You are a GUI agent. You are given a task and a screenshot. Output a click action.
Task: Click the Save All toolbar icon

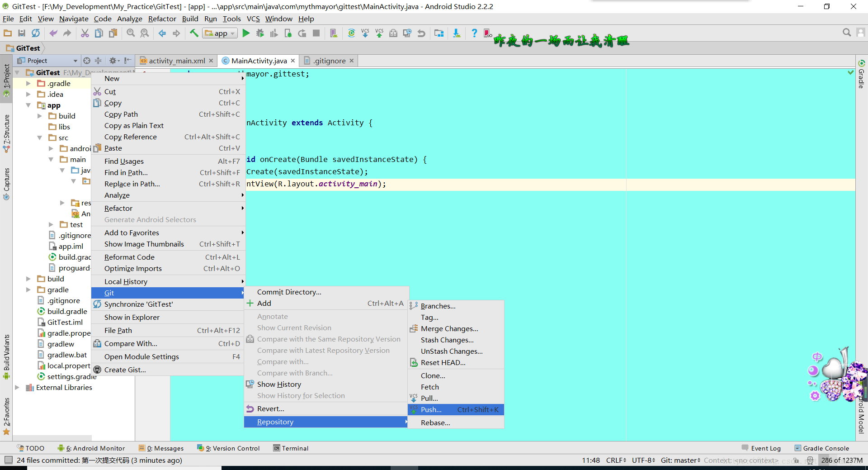(x=22, y=33)
